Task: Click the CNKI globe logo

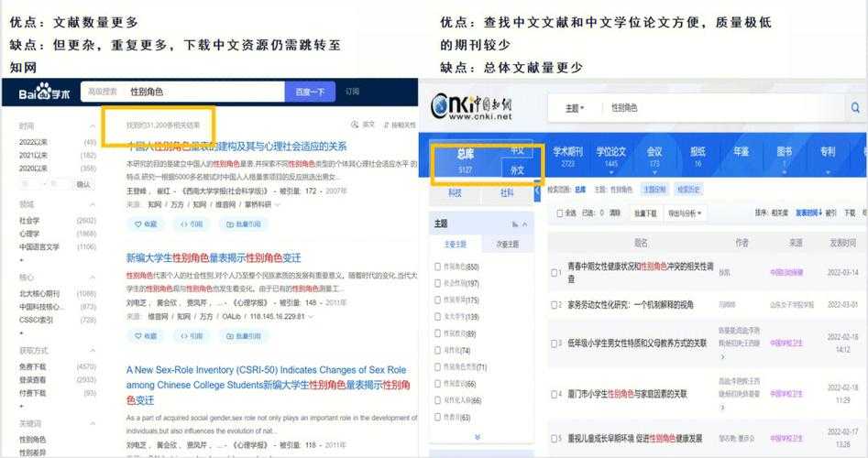Action: click(x=444, y=107)
